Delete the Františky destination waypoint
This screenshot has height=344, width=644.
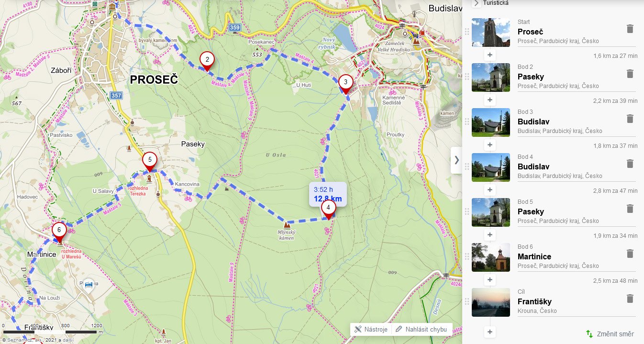coord(630,299)
